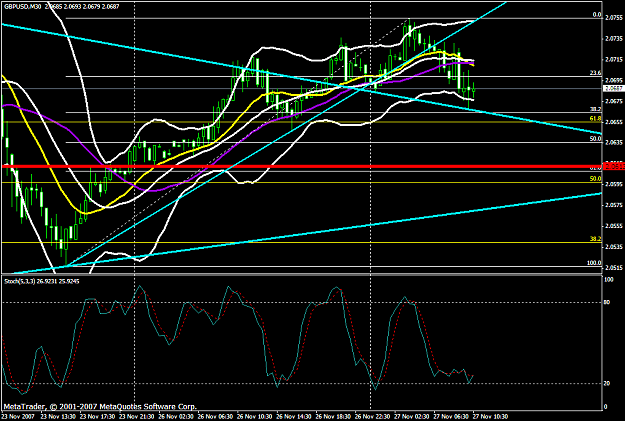Click the 26 Nov 06:30 time label
This screenshot has height=421, width=625.
[x=215, y=416]
